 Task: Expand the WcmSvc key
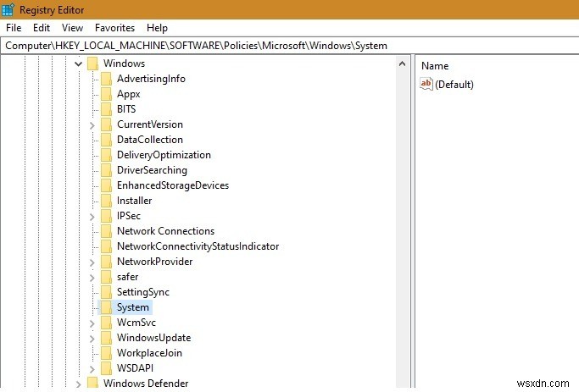click(x=92, y=323)
